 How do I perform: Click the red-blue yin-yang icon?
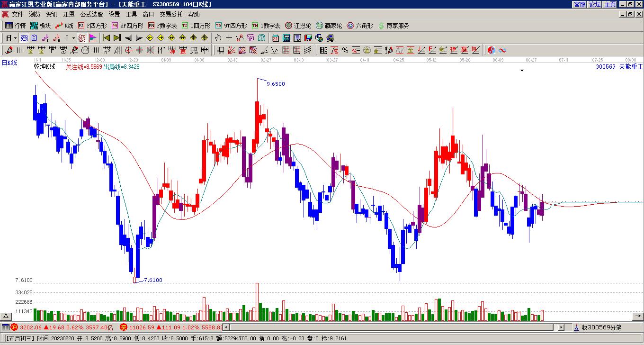click(x=492, y=50)
